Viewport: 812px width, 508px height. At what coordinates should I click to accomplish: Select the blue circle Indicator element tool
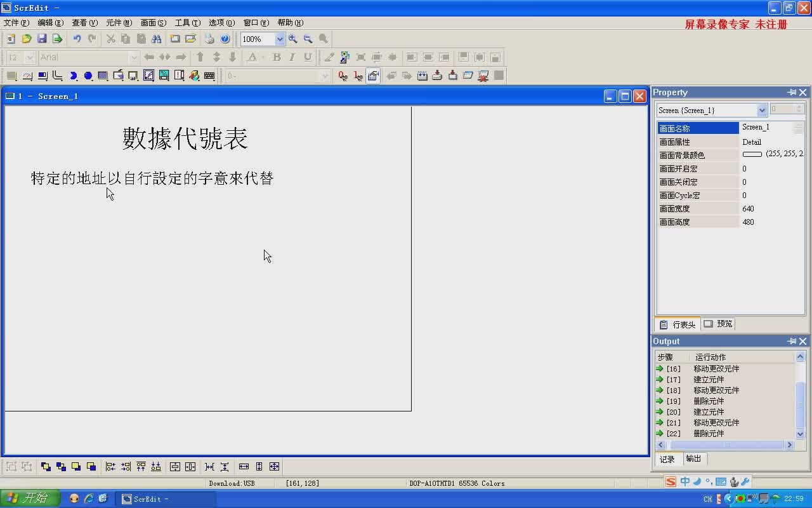[x=88, y=76]
